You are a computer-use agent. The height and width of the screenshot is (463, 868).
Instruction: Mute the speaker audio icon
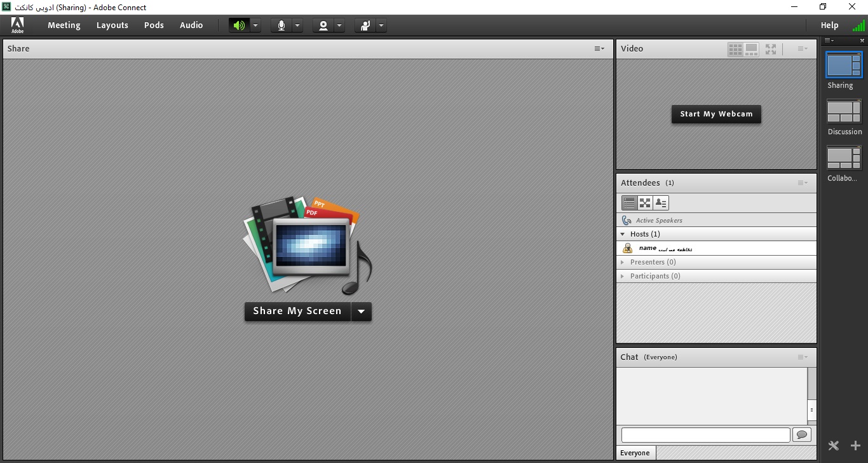[239, 25]
